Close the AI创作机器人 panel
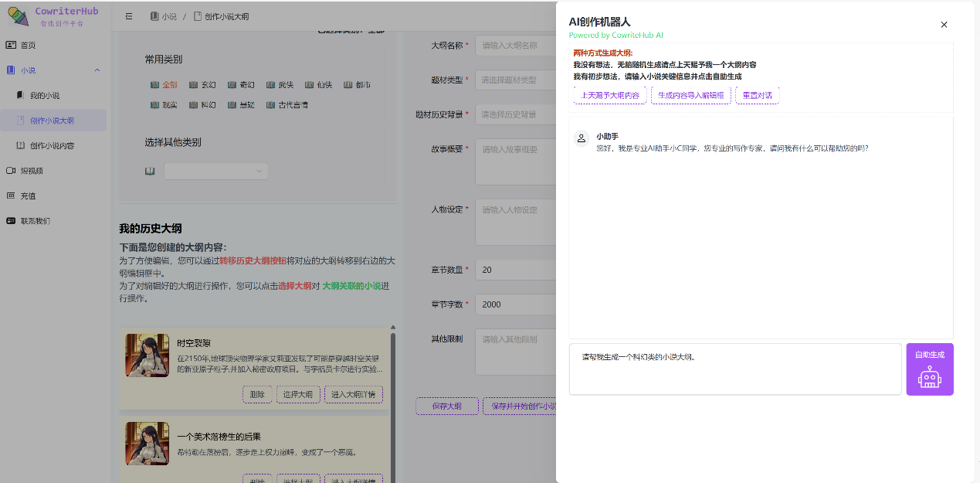Viewport: 980px width, 483px height. (x=944, y=25)
